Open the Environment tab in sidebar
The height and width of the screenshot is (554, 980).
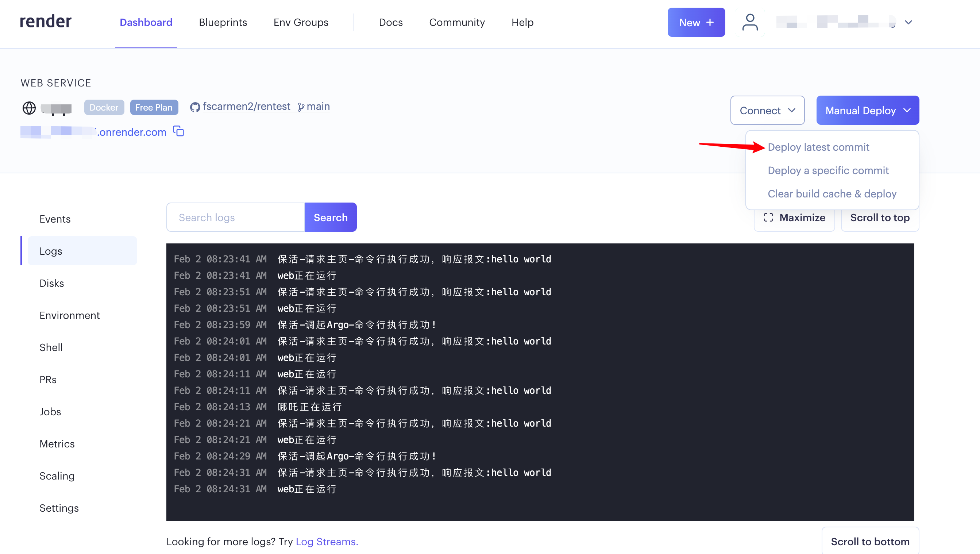pos(70,315)
